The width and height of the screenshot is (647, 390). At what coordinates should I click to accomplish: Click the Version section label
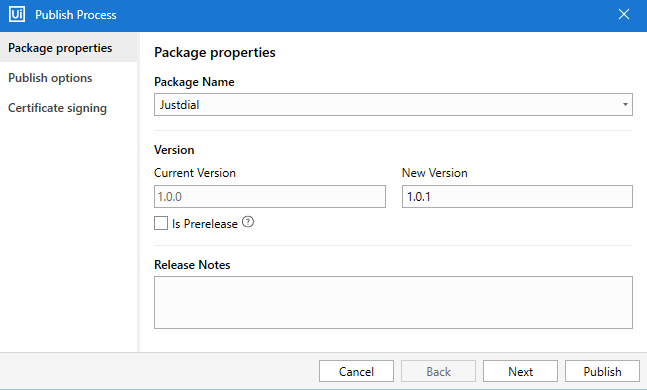click(174, 150)
